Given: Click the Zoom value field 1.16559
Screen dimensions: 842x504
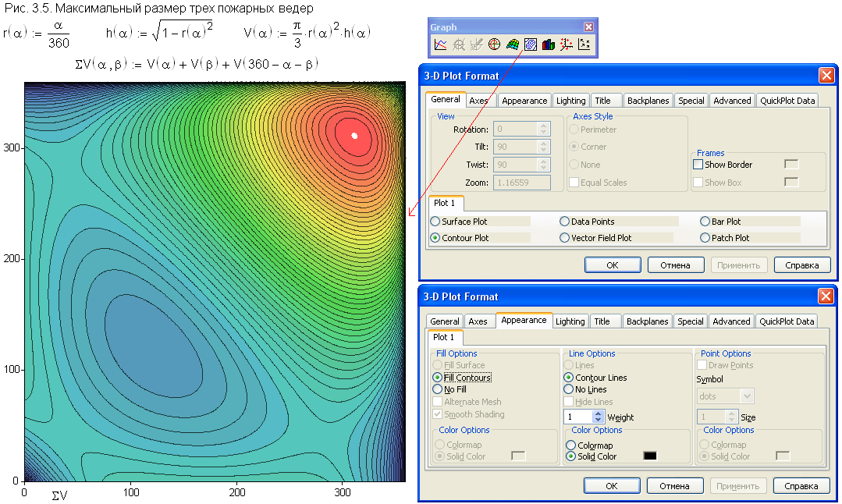Looking at the screenshot, I should [x=521, y=183].
